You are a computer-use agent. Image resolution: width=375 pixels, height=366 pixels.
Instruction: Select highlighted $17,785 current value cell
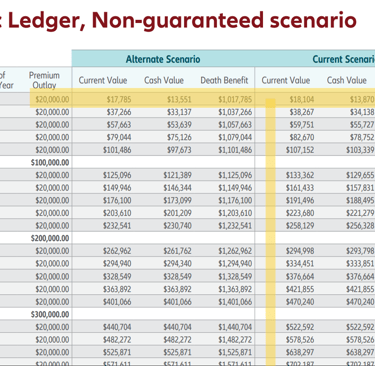tap(119, 99)
